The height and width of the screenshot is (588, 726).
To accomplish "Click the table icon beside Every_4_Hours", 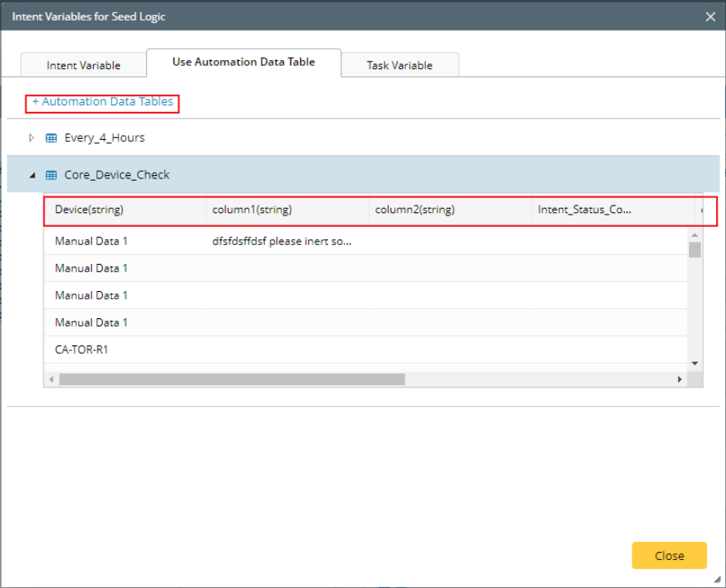I will (x=51, y=138).
